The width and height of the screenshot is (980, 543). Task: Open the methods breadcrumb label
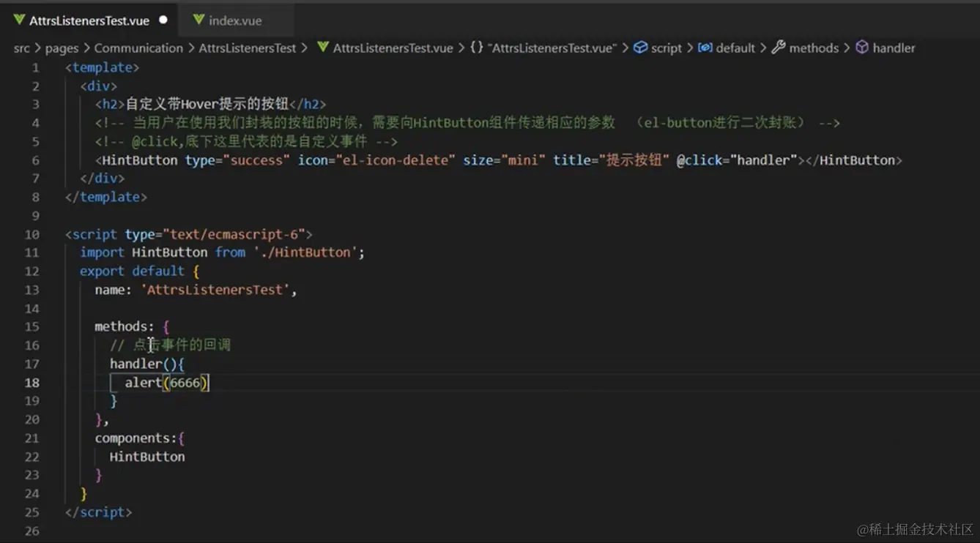click(814, 48)
